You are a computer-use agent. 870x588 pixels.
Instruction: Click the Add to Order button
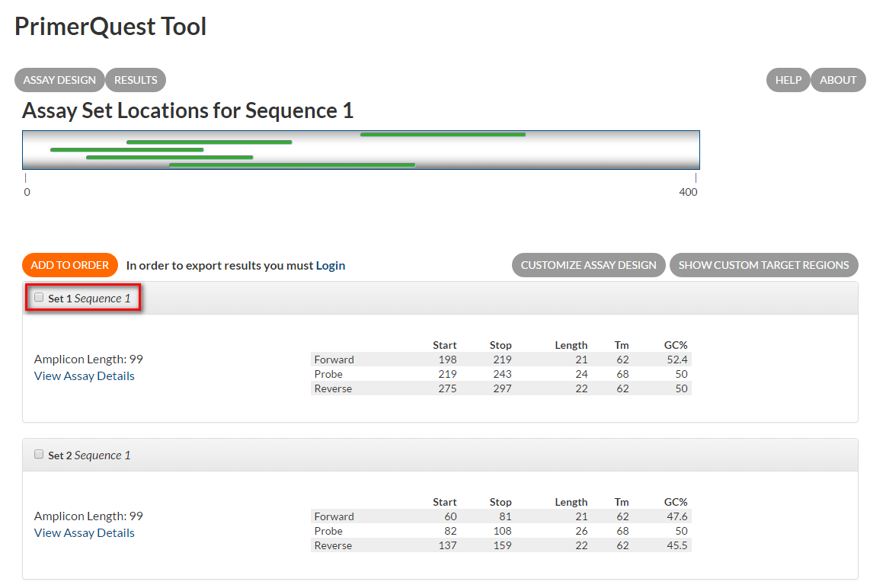pos(70,265)
